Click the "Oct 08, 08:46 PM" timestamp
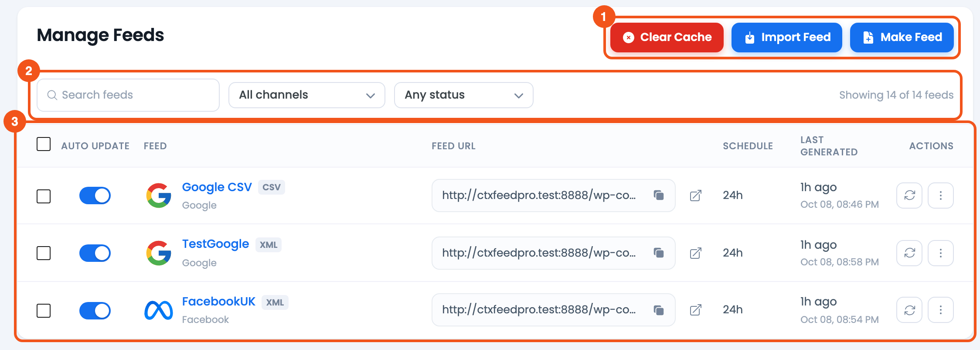Image resolution: width=980 pixels, height=350 pixels. (x=840, y=204)
